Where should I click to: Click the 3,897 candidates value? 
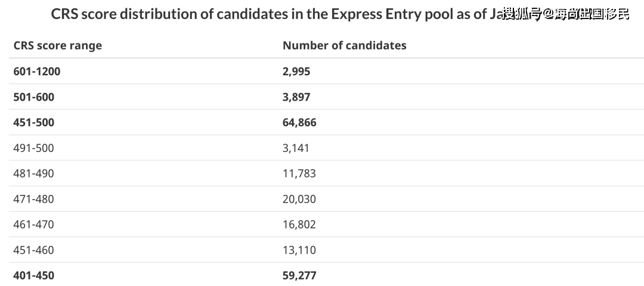tap(296, 97)
